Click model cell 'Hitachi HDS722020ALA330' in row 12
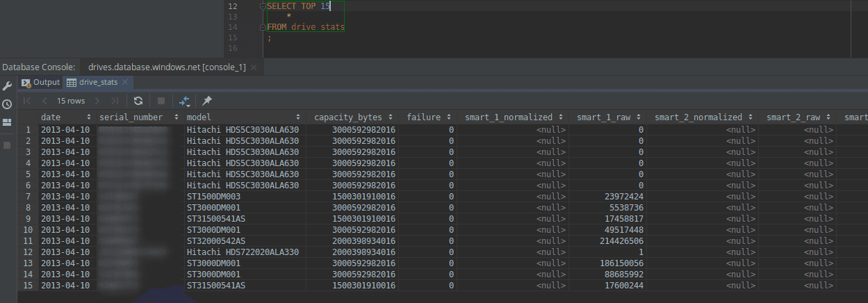Screen dimensions: 868x303 tap(243, 252)
